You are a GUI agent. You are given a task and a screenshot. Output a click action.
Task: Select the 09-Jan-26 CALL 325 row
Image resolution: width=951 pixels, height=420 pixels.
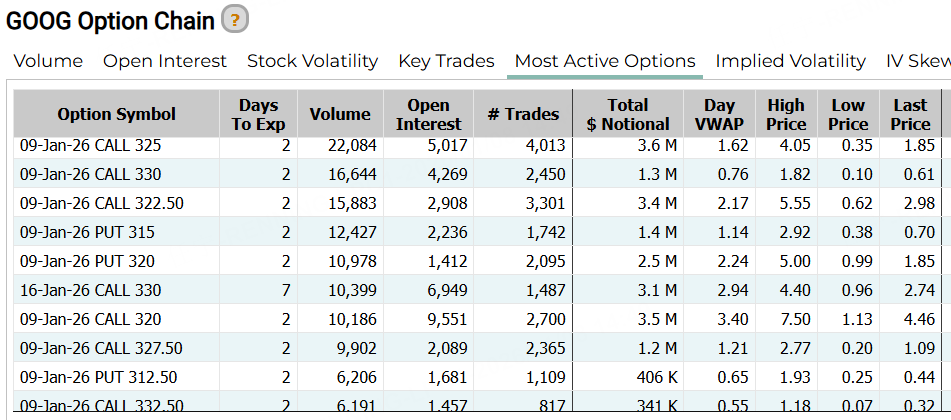(x=91, y=146)
